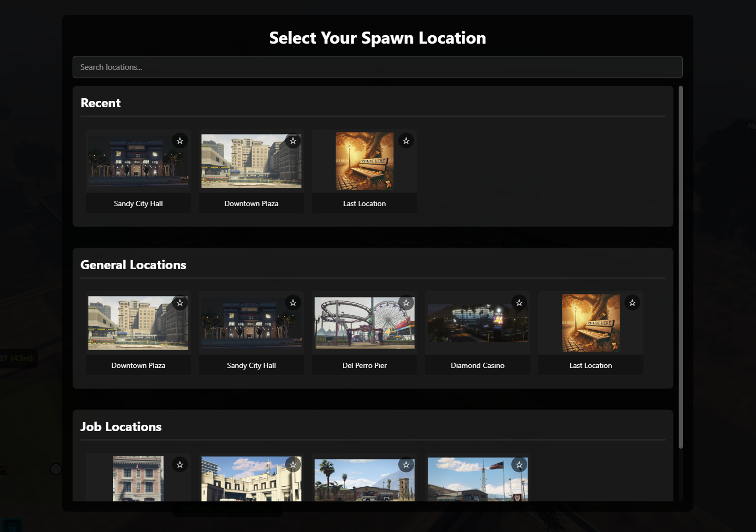
Task: Favorite Sandy City Hall in General Locations
Action: click(293, 303)
